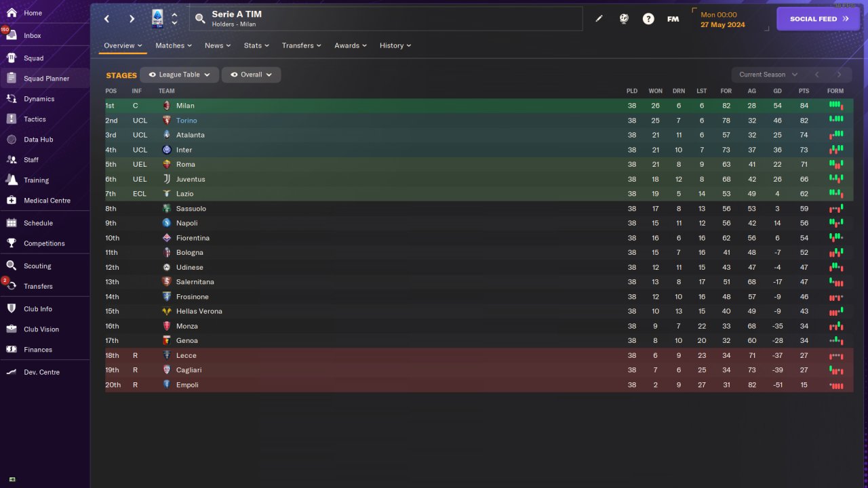The width and height of the screenshot is (868, 488).
Task: Click the world globe icon
Action: coord(624,19)
